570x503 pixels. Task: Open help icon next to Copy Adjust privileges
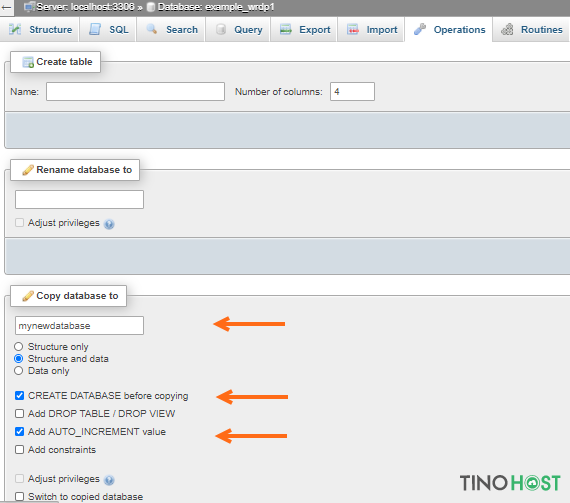tap(109, 480)
